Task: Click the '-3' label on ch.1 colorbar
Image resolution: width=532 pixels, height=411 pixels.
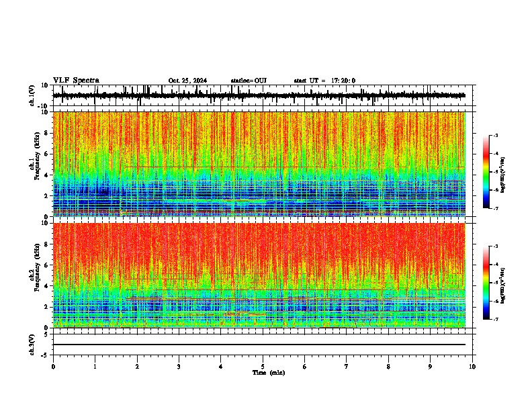Action: coord(495,135)
